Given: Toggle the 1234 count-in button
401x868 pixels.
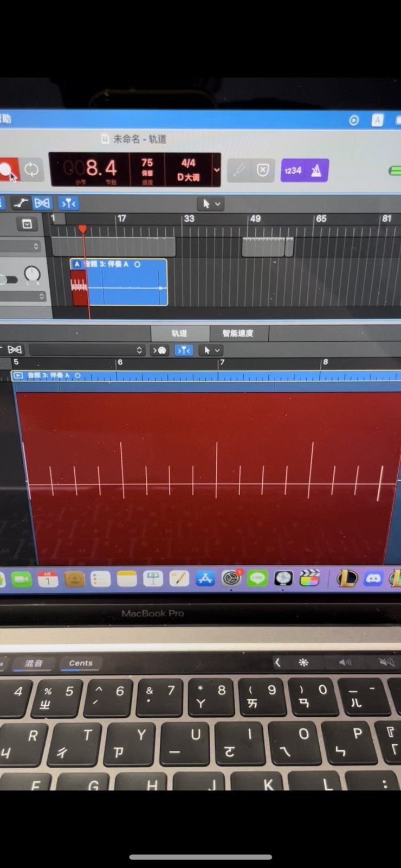Looking at the screenshot, I should click(x=293, y=170).
